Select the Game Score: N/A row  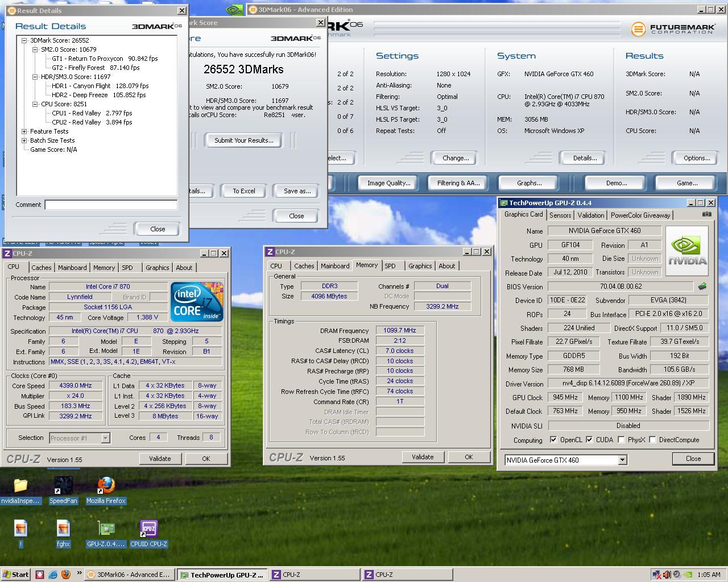(53, 149)
